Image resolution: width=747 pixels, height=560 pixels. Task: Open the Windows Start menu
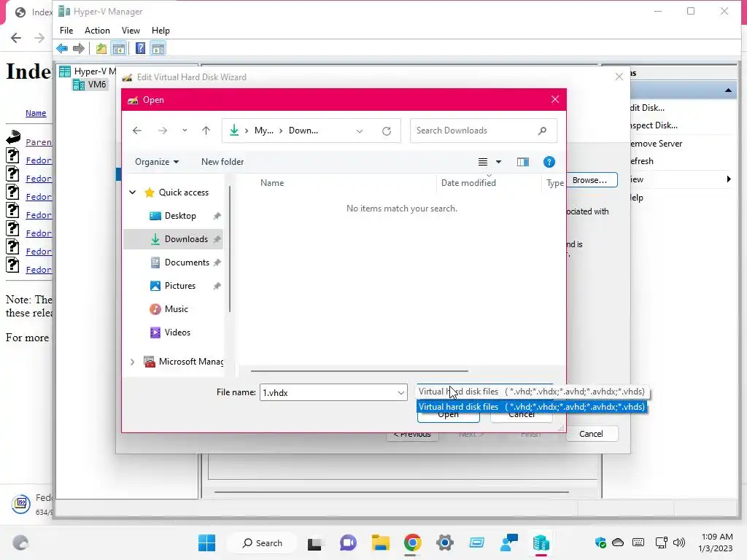[206, 542]
